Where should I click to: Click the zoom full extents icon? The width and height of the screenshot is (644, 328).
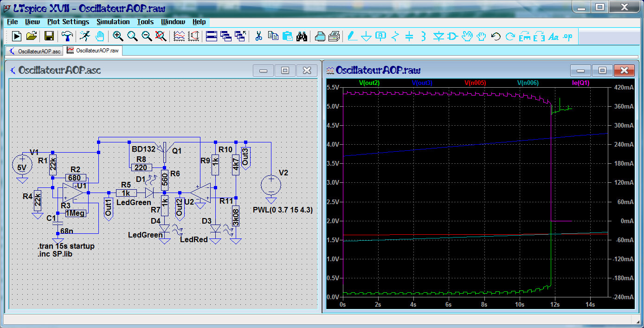point(161,36)
